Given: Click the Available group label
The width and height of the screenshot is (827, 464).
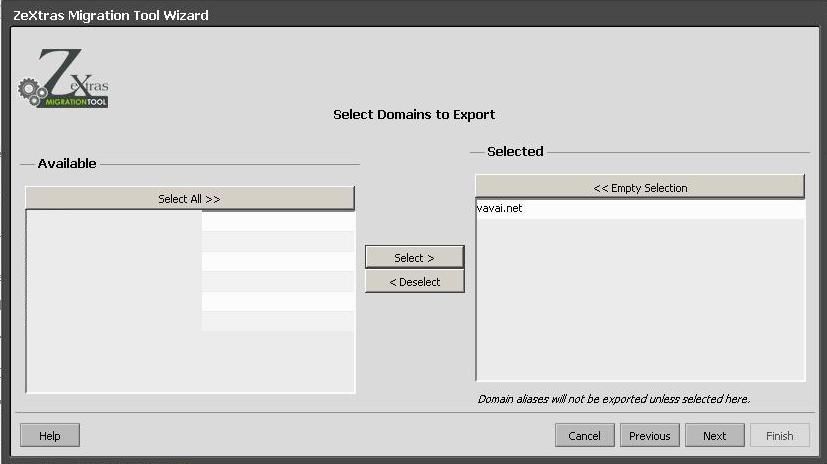Looking at the screenshot, I should click(x=67, y=164).
